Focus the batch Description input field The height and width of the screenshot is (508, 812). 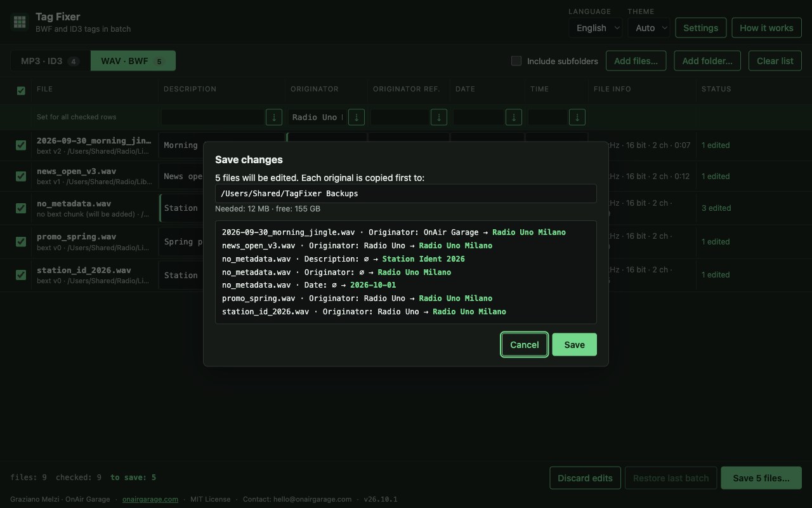[x=213, y=117]
